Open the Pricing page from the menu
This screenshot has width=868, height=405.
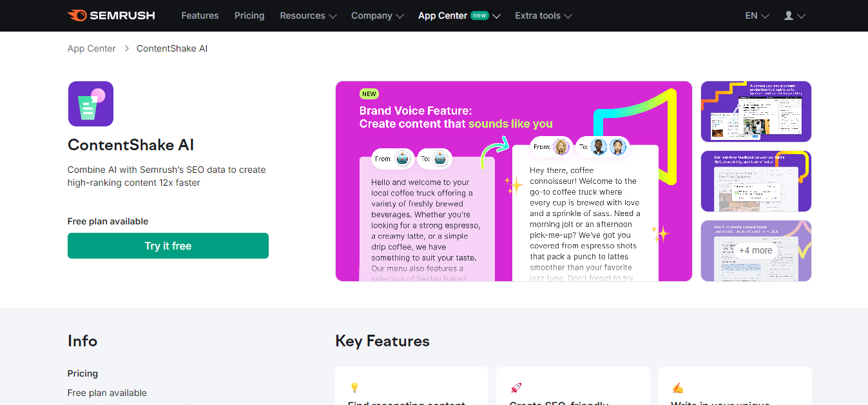249,15
